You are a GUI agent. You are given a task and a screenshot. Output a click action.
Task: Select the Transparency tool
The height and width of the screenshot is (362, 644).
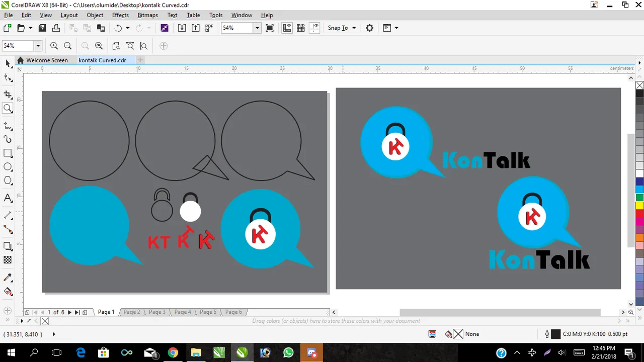pos(8,260)
